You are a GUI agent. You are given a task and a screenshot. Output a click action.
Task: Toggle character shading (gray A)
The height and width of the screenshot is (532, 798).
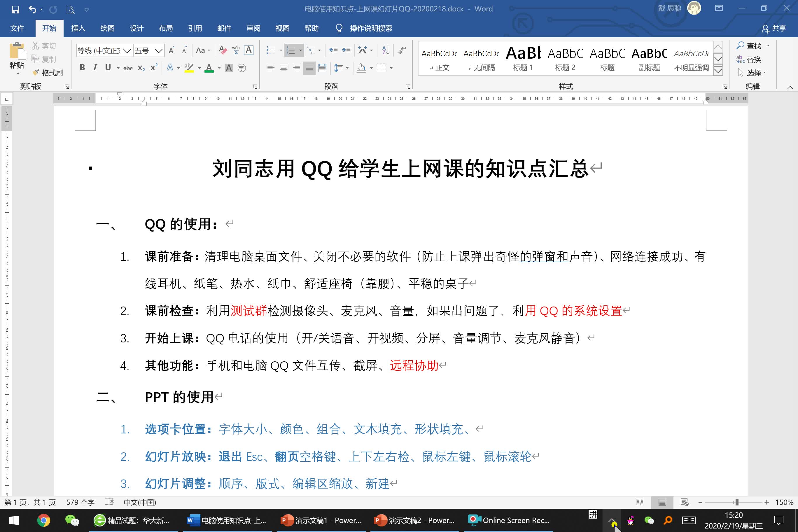tap(229, 68)
